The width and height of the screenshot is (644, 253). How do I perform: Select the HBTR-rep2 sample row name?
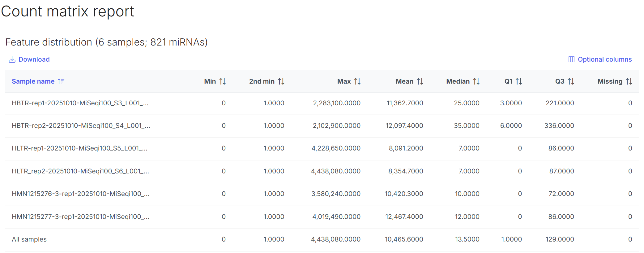pos(81,126)
